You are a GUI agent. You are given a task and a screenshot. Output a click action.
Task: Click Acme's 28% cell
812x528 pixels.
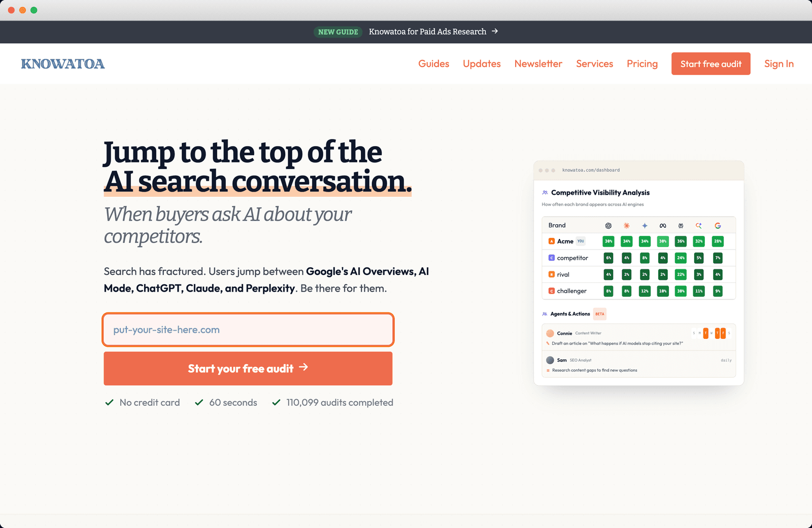point(718,241)
